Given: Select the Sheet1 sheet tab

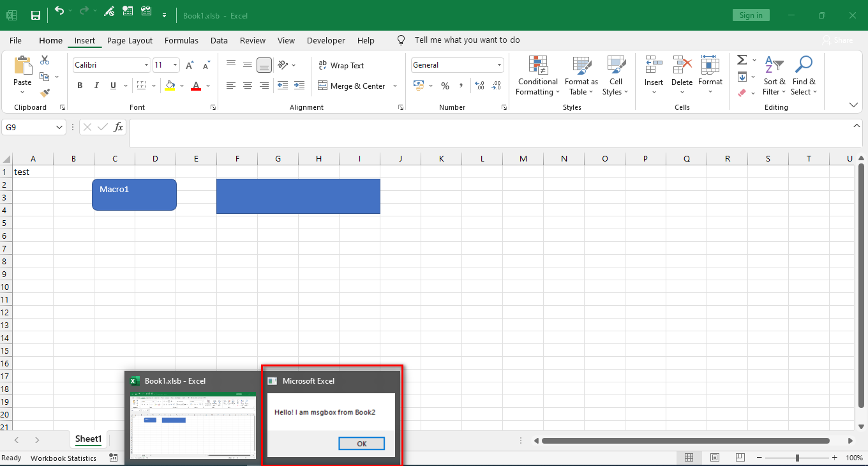Looking at the screenshot, I should [89, 439].
